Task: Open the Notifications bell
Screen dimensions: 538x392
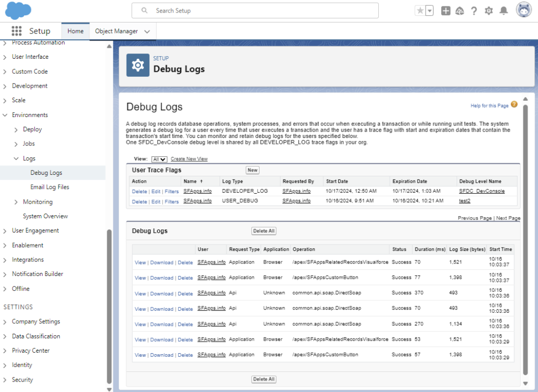Action: 503,11
